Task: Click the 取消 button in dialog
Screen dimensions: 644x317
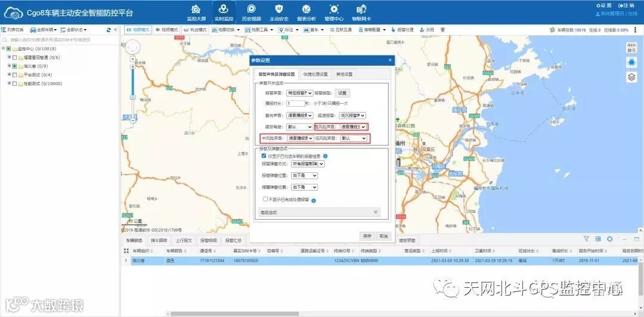Action: coord(383,236)
